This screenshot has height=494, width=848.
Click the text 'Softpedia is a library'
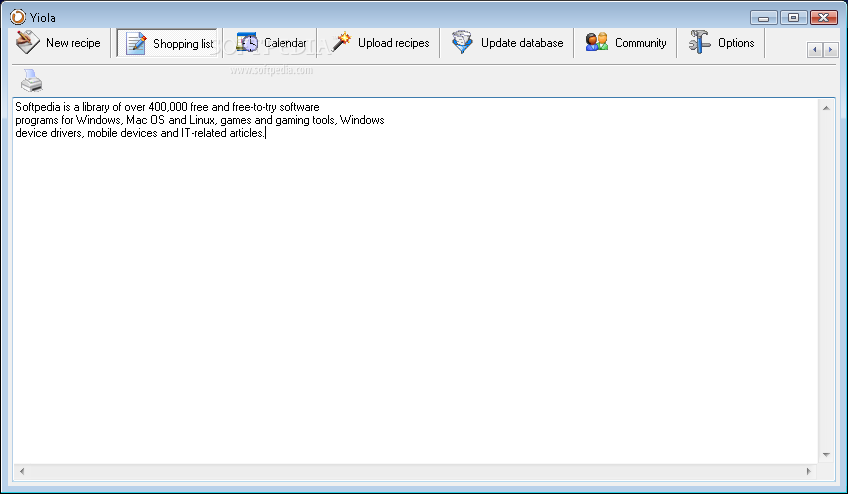point(62,107)
